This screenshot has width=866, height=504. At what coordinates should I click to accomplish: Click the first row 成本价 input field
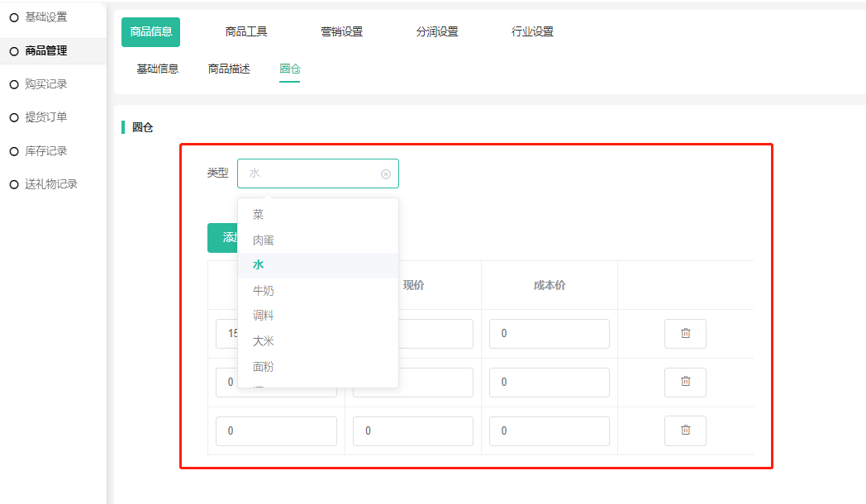pyautogui.click(x=549, y=334)
